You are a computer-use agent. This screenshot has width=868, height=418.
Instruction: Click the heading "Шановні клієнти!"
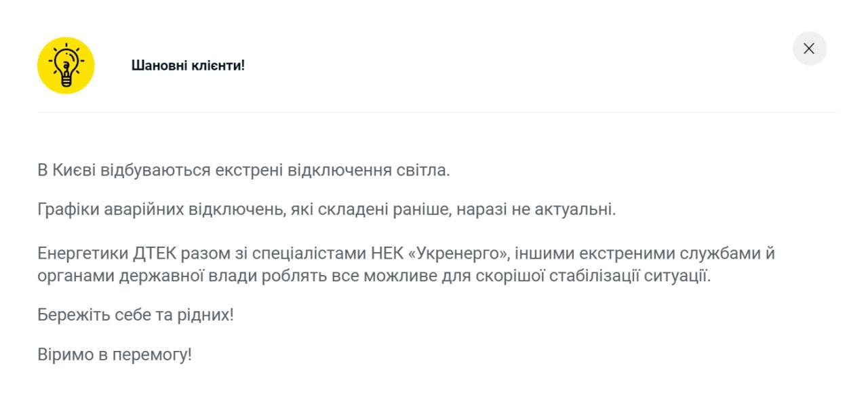tap(188, 66)
